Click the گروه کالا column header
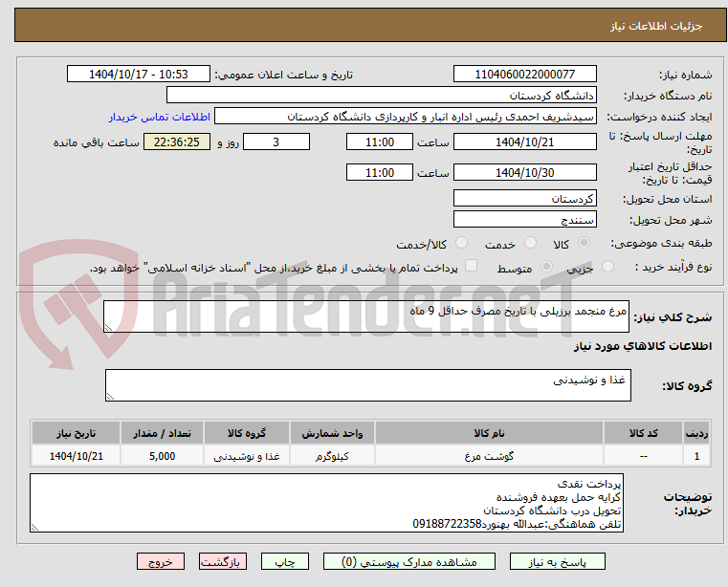This screenshot has height=587, width=728. click(x=247, y=433)
